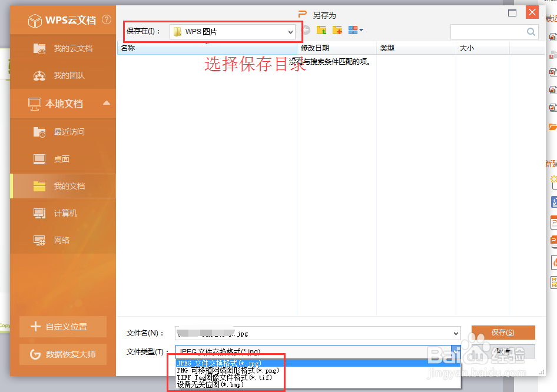Click the up one folder icon
The width and height of the screenshot is (557, 392).
tap(321, 30)
